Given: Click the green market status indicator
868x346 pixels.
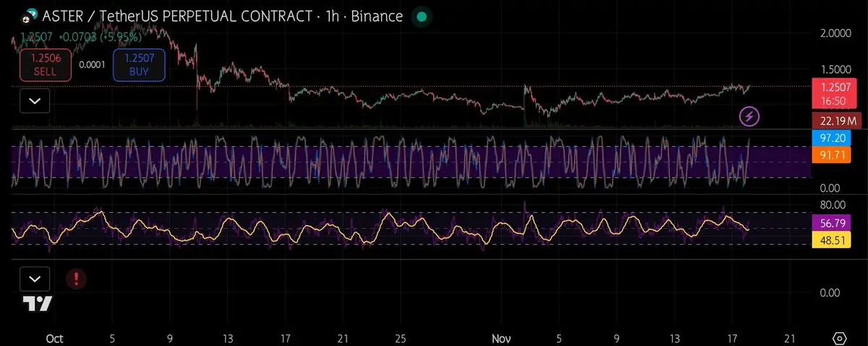Looking at the screenshot, I should coord(422,16).
